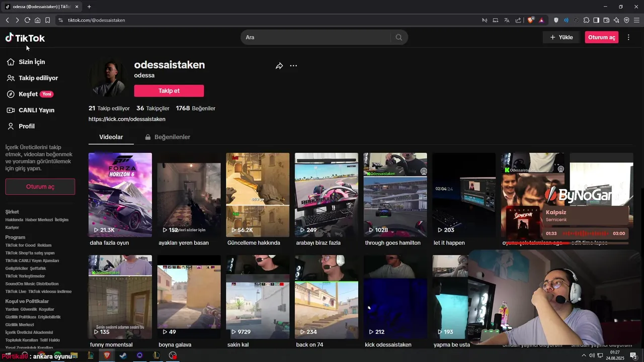Screen dimensions: 644x362
Task: Open the Leo AI sparkle icon
Action: click(616, 20)
